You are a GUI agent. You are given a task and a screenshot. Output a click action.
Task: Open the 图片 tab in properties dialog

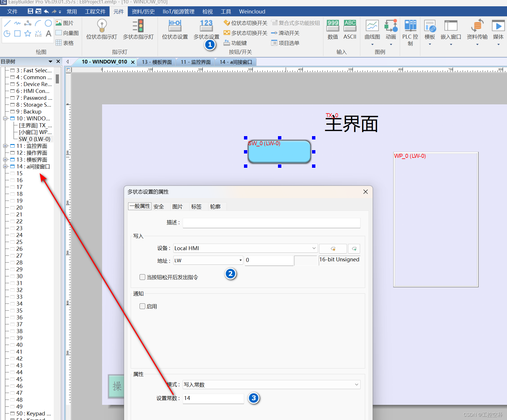[177, 206]
